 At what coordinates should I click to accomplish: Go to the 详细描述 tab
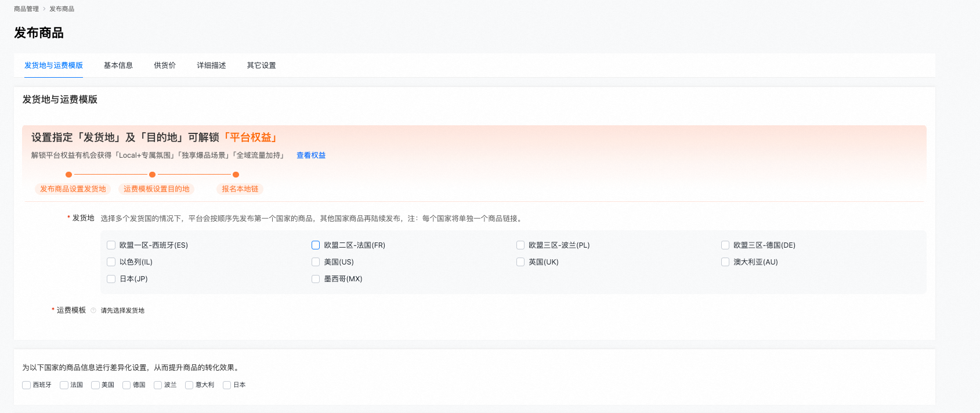pyautogui.click(x=211, y=66)
